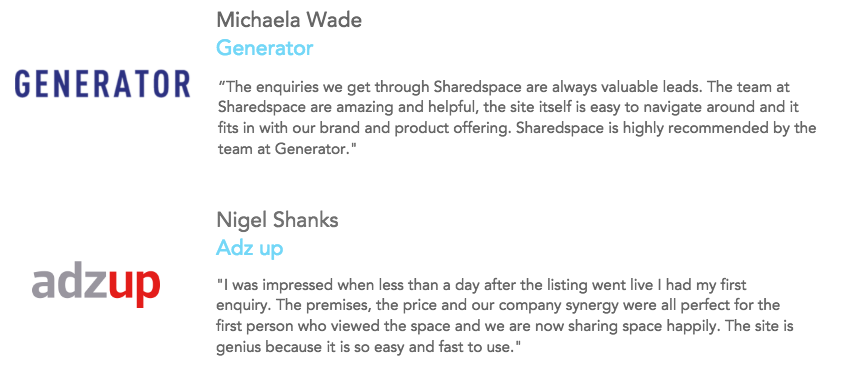The height and width of the screenshot is (372, 850).
Task: Open the blue Generator company link
Action: click(265, 48)
